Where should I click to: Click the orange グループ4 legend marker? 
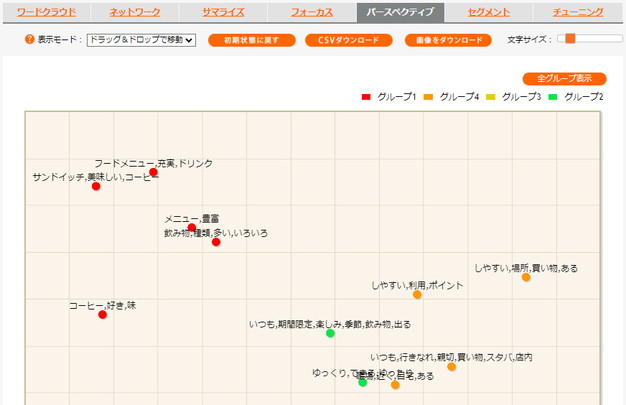point(428,97)
